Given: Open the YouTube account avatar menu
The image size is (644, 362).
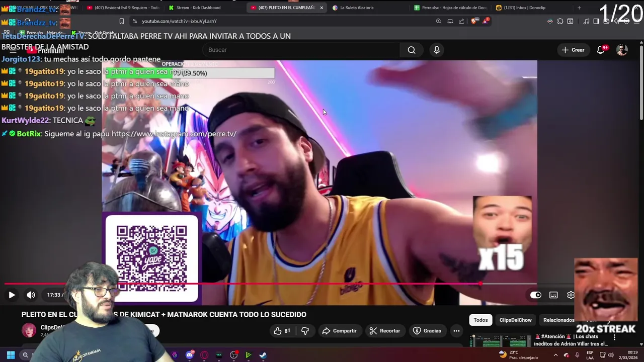Looking at the screenshot, I should [622, 50].
